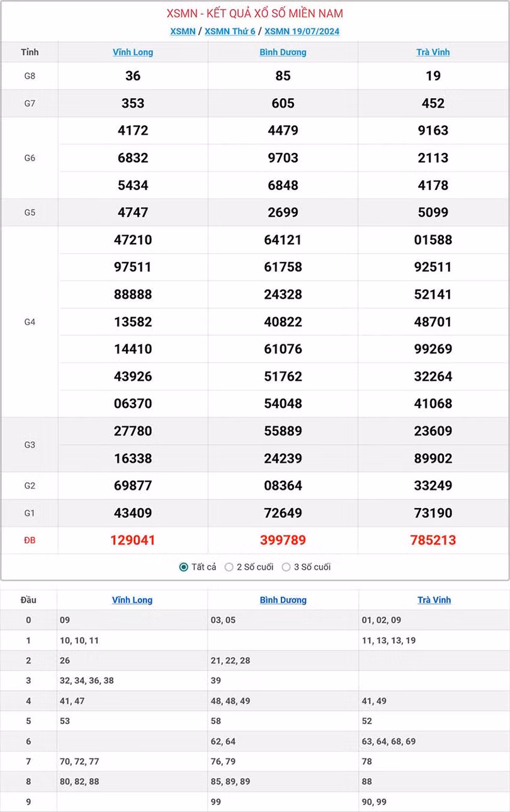Screen dimensions: 510x812
Task: Click Bình Dương link in results table header
Action: pyautogui.click(x=283, y=52)
